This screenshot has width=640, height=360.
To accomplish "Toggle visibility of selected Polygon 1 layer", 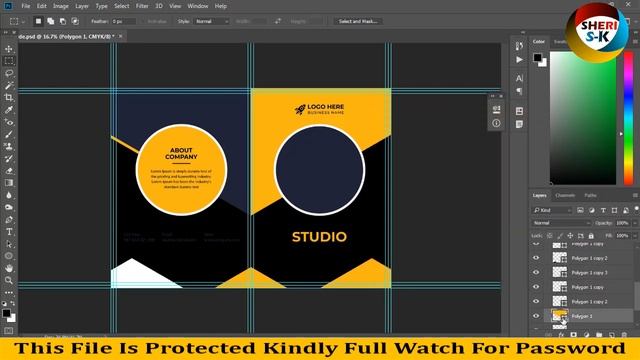I will pyautogui.click(x=536, y=316).
